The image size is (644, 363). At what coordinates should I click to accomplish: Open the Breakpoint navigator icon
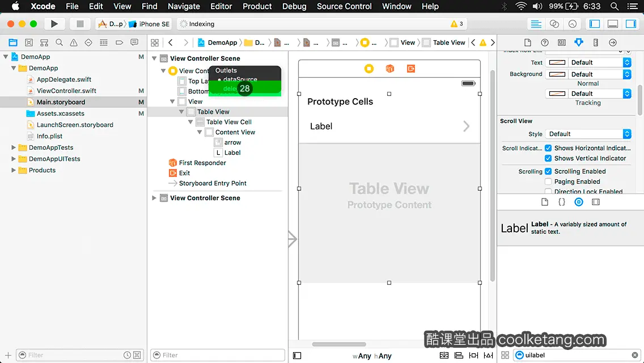[x=119, y=43]
